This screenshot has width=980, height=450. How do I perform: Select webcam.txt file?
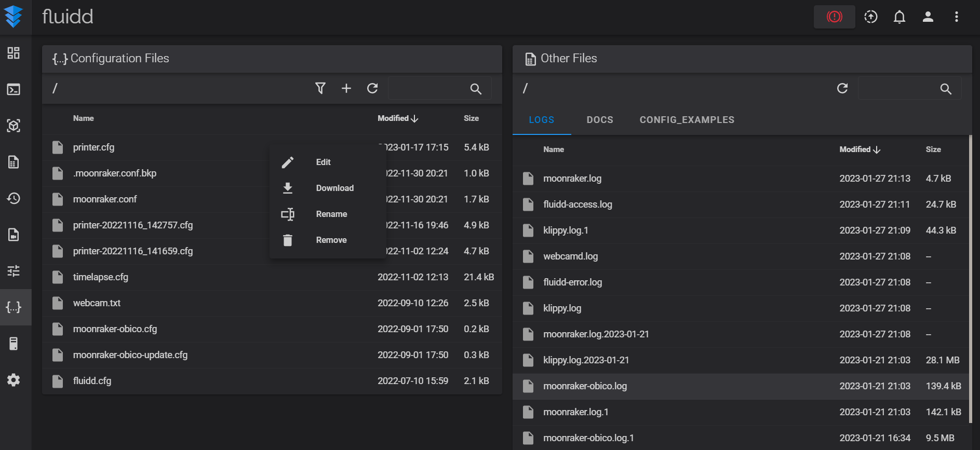click(x=272, y=303)
